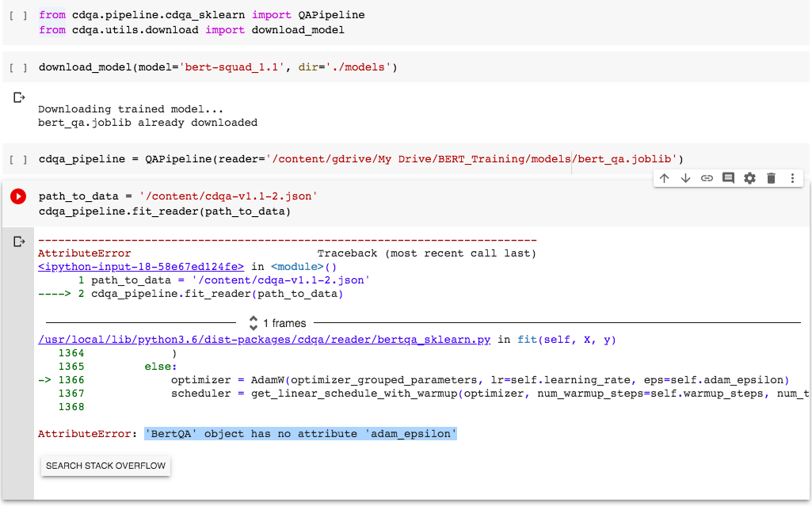Run the download_model cell via its bracket
Screen dimensions: 812x506
point(18,68)
